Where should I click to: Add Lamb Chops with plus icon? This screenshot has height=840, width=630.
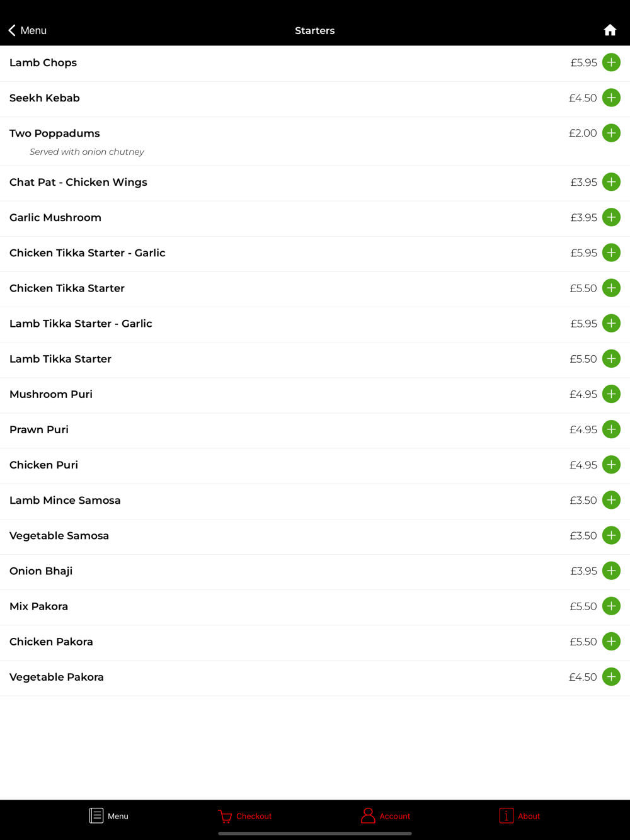pos(611,62)
